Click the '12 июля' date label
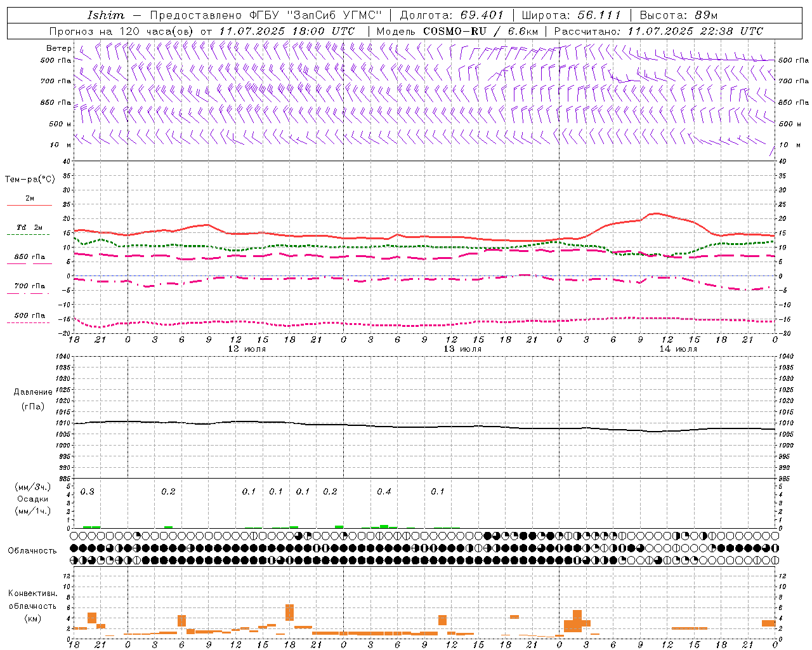Image resolution: width=812 pixels, height=650 pixels. [247, 349]
